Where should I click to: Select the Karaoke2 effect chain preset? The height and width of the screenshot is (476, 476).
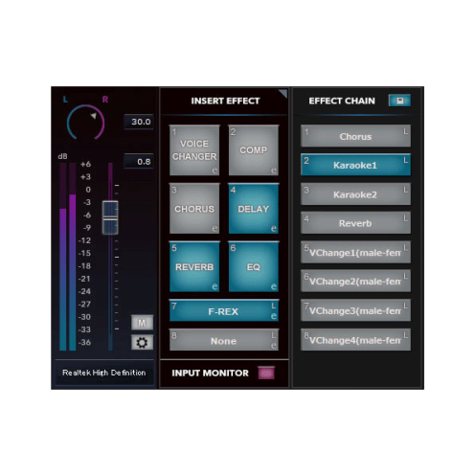click(355, 194)
